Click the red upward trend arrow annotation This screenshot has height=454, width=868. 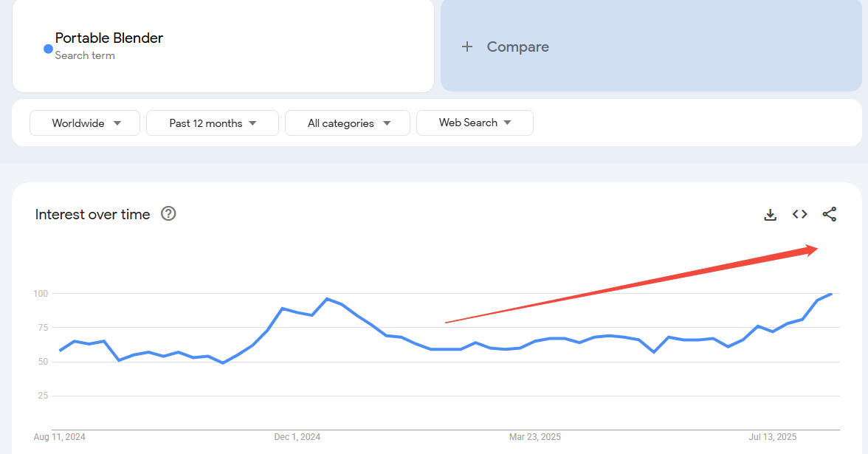pos(631,286)
